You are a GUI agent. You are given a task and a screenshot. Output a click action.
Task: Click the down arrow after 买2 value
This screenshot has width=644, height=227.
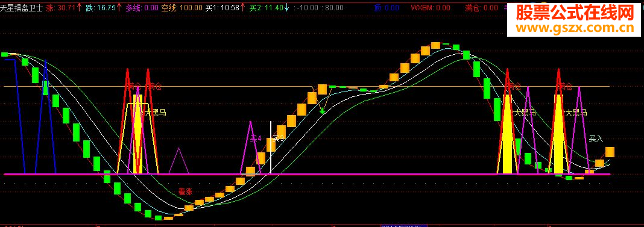tap(286, 7)
